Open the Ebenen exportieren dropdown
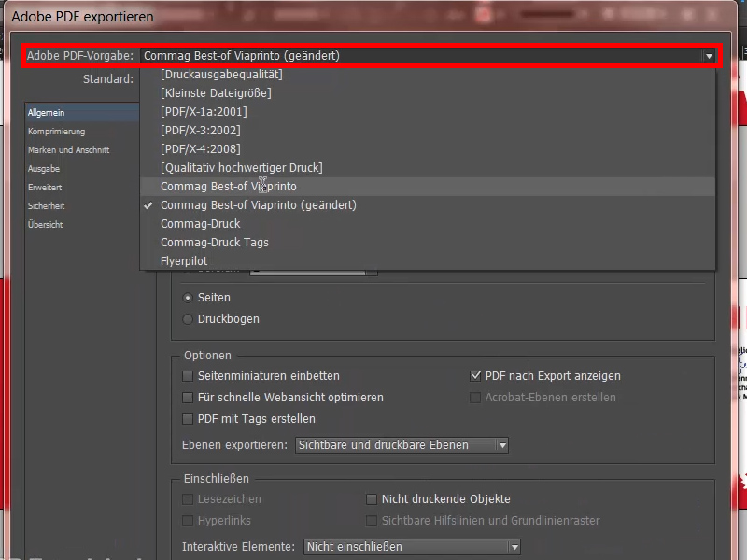Image resolution: width=747 pixels, height=560 pixels. point(402,445)
